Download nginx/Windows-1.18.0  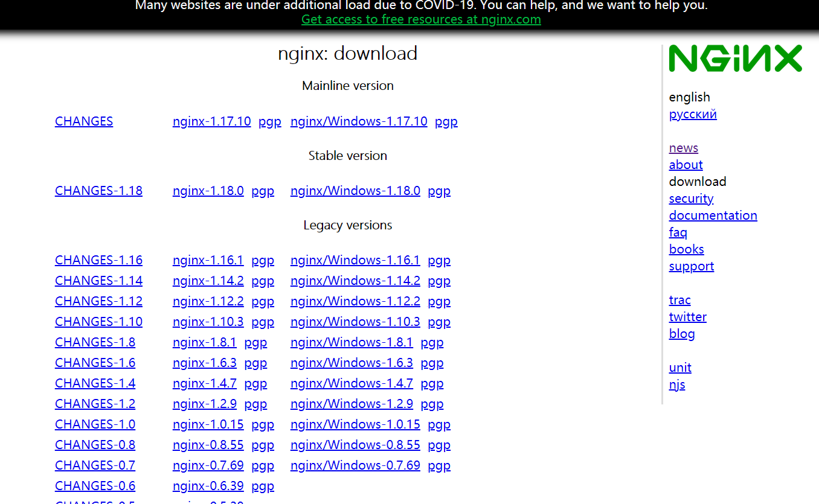355,191
